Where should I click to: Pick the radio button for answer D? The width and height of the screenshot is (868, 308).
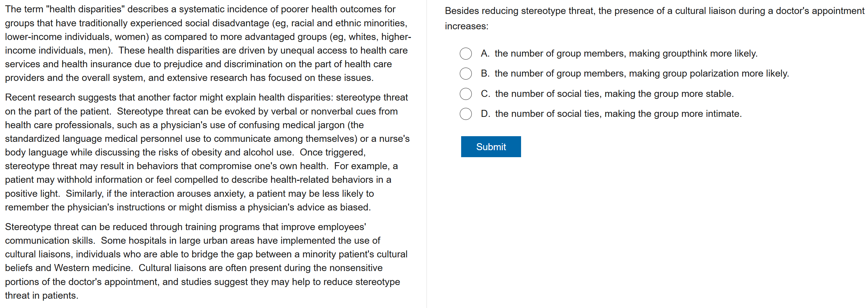[465, 114]
